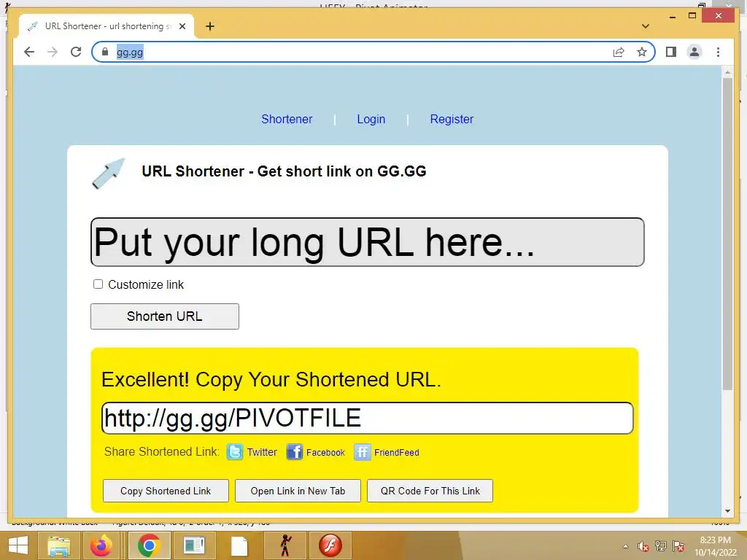
Task: Go back to the previous page
Action: (29, 52)
